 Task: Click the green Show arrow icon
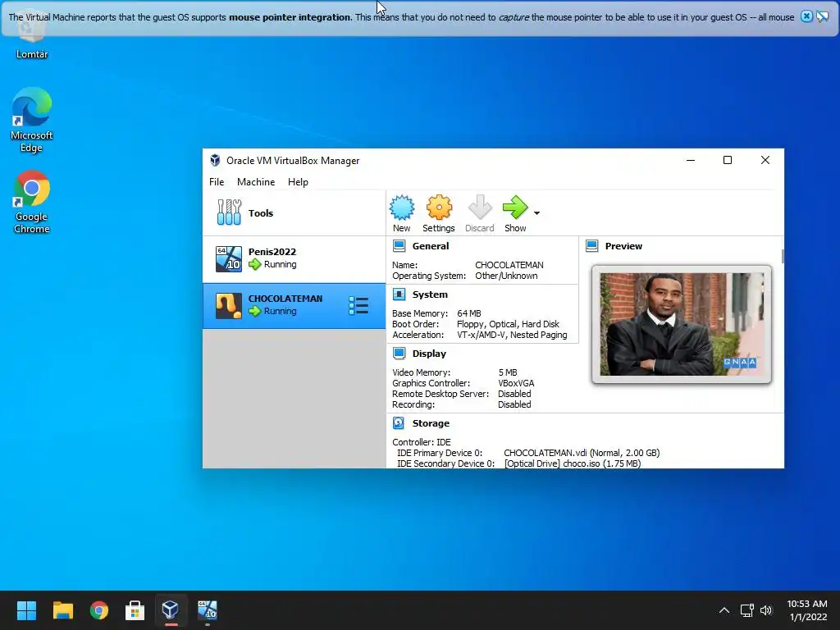pyautogui.click(x=515, y=208)
